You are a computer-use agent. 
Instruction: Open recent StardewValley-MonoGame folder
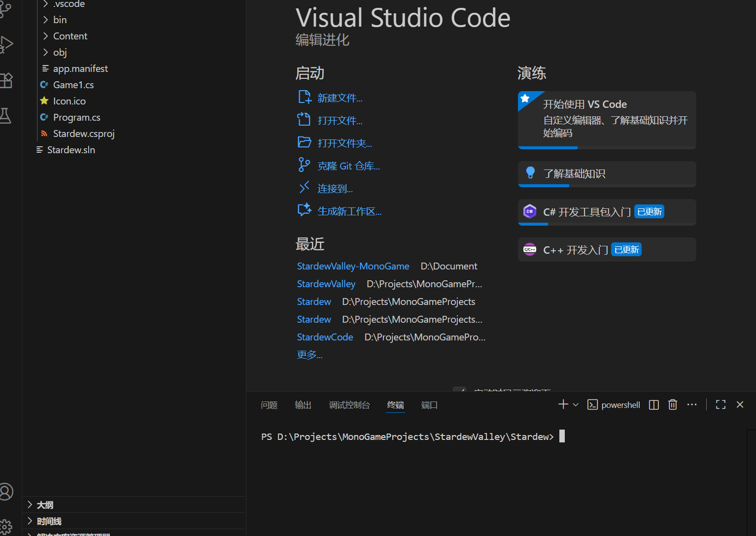click(353, 266)
